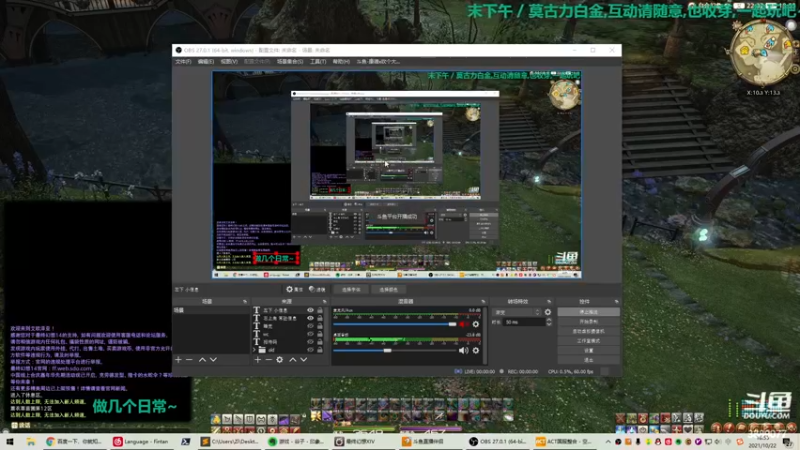This screenshot has width=800, height=450.
Task: Toggle visibility of the second text source
Action: coord(310,318)
